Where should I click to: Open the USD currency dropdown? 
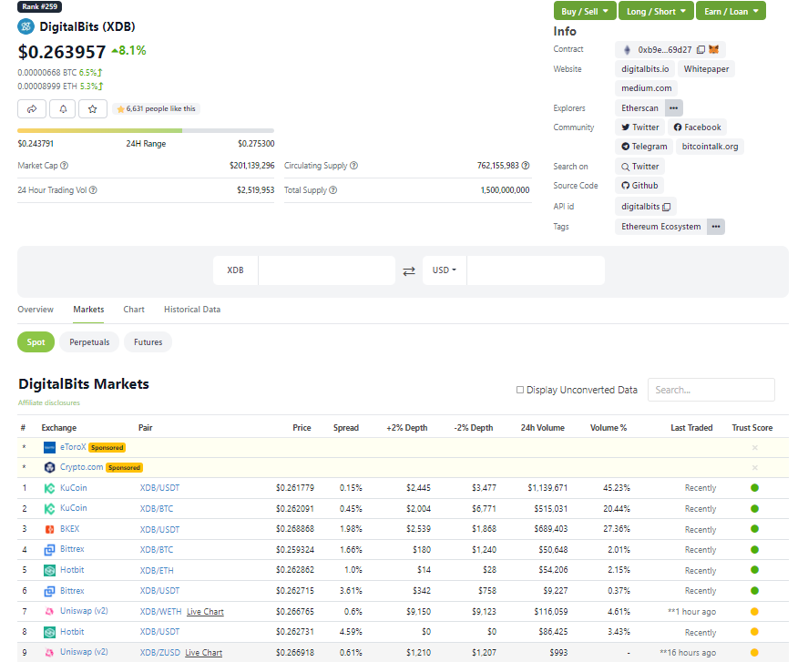tap(445, 270)
